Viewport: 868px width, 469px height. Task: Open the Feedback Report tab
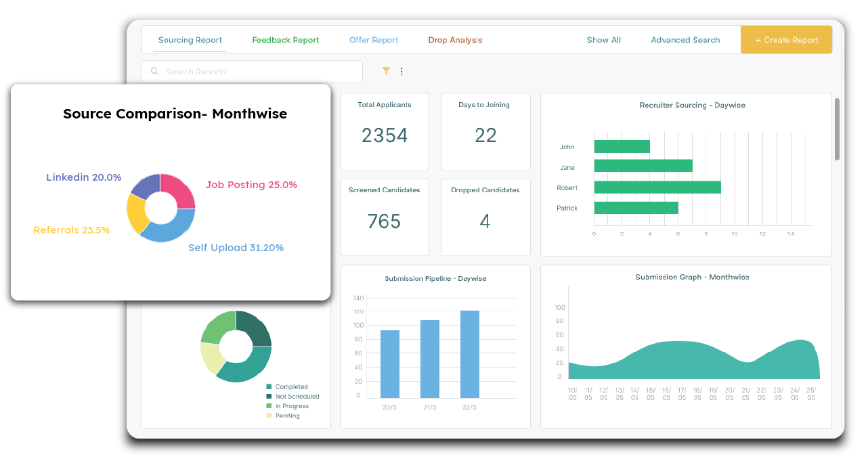tap(285, 40)
